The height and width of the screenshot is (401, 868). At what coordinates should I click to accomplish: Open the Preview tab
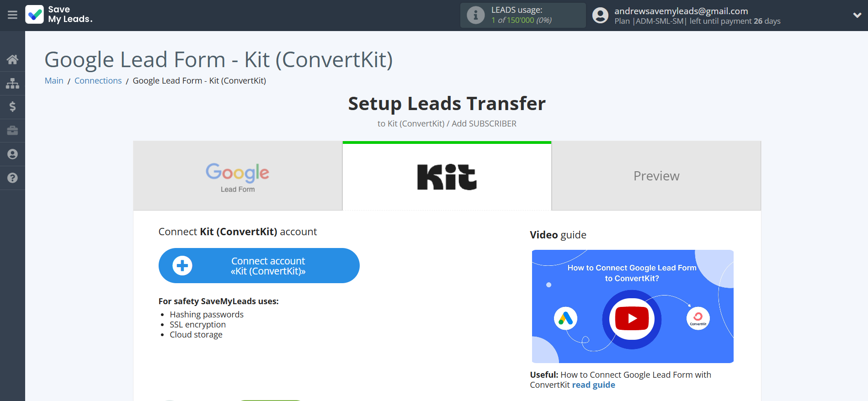(x=656, y=176)
